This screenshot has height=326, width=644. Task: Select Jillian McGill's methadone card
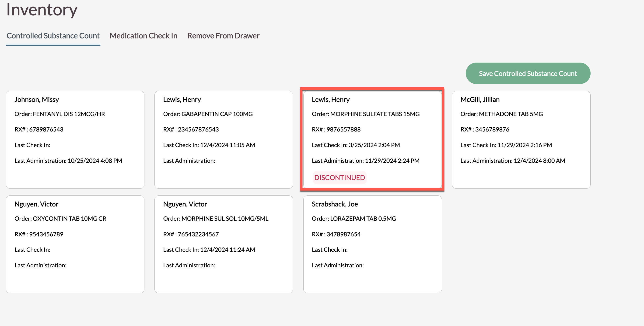point(521,140)
